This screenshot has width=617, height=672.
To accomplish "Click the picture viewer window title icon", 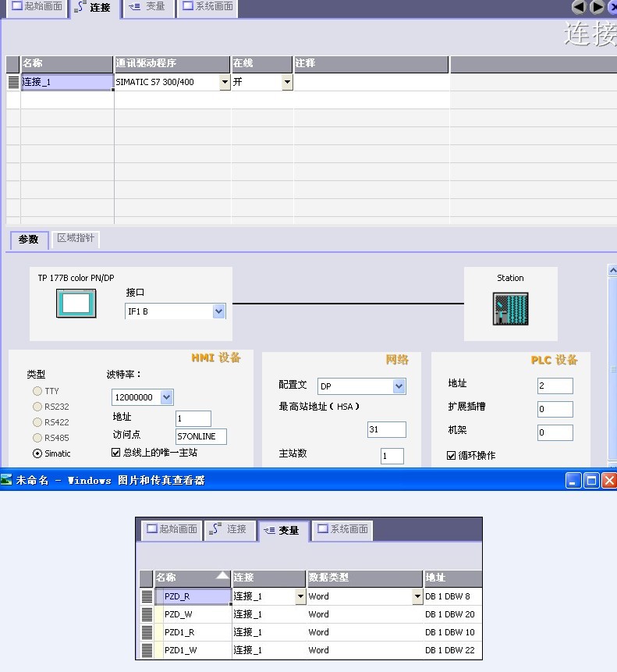I will (6, 479).
